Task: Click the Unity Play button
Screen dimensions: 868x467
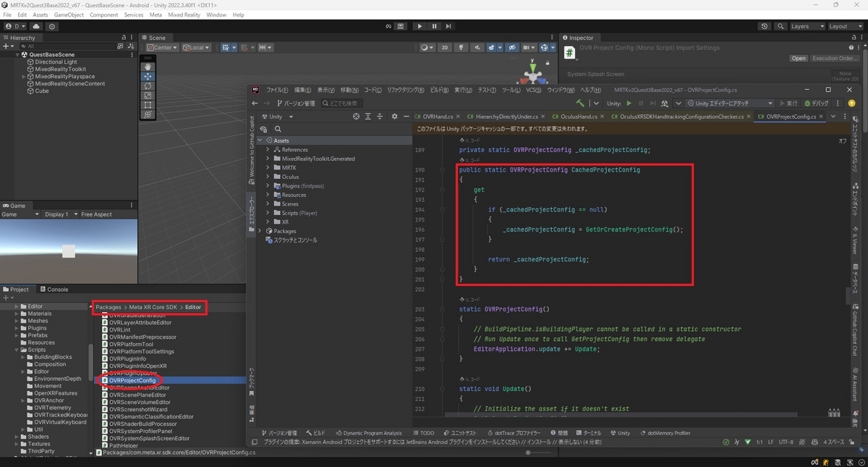Action: (420, 26)
